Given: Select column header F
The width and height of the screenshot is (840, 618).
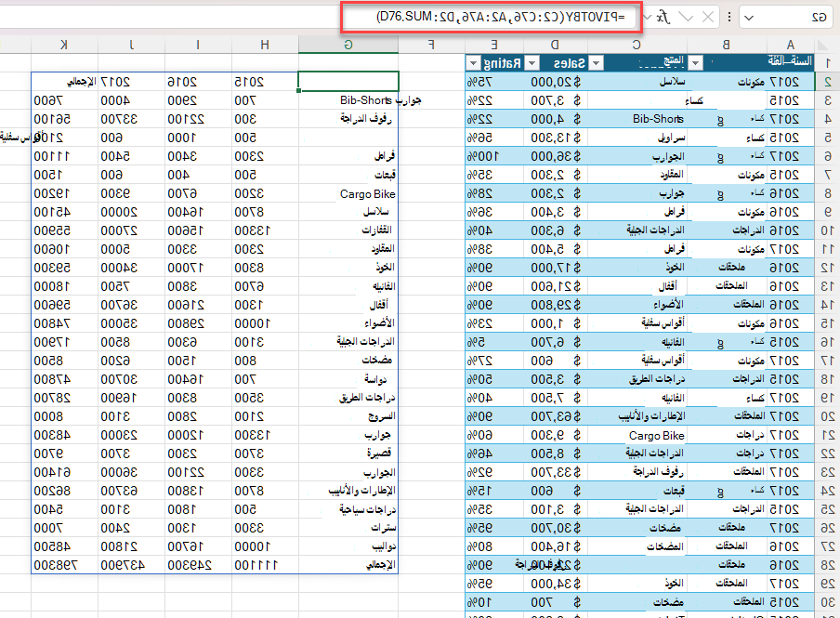Looking at the screenshot, I should (431, 45).
